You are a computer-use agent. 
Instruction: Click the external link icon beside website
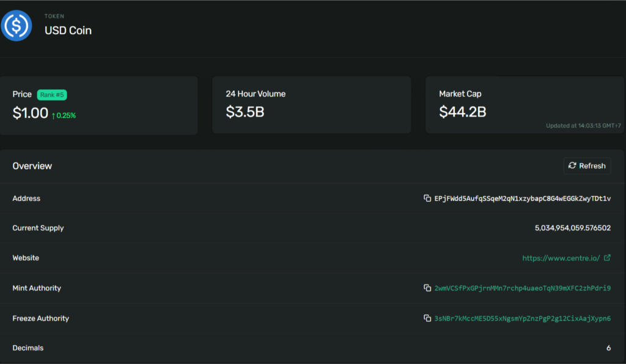pyautogui.click(x=607, y=258)
